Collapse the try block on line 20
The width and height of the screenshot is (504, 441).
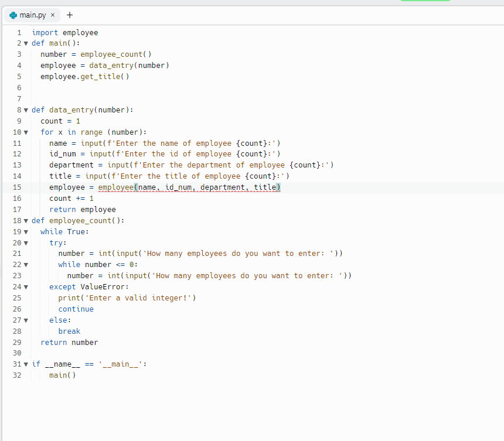click(26, 242)
